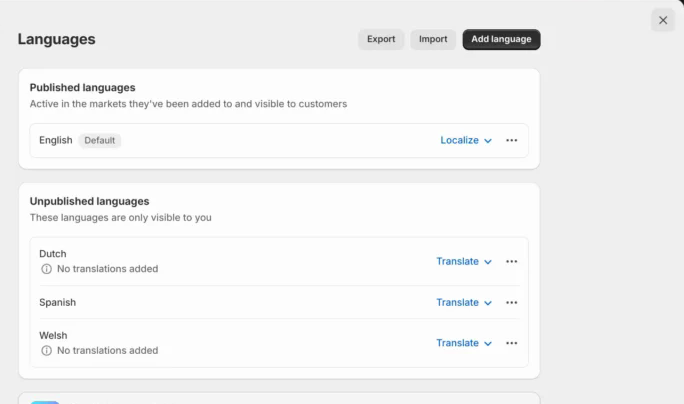Open more options menu for Dutch
The width and height of the screenshot is (684, 404).
click(x=511, y=261)
